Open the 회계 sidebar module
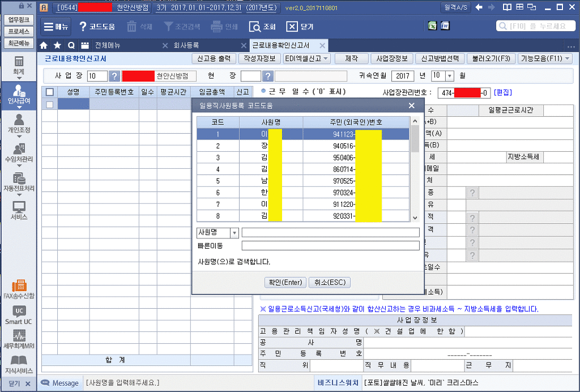Viewport: 580px width, 392px height. click(x=19, y=66)
